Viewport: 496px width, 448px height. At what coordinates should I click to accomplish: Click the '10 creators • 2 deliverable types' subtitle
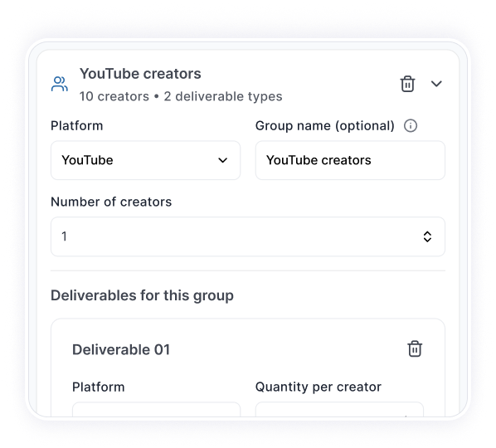(x=181, y=96)
